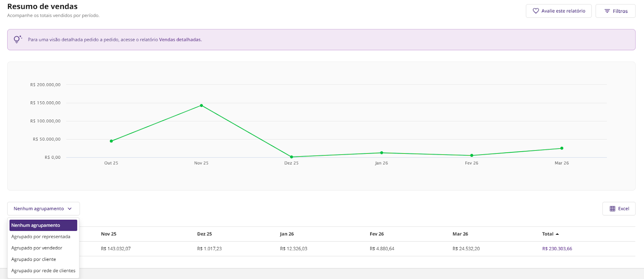Screen dimensions: 644x279
Task: Click the Dez 25 column header
Action: click(x=204, y=234)
